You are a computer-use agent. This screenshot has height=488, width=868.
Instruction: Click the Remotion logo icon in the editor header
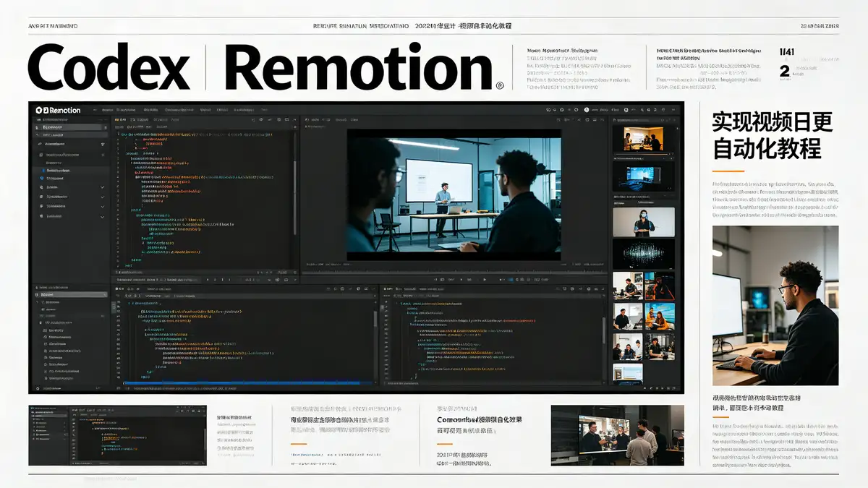40,110
